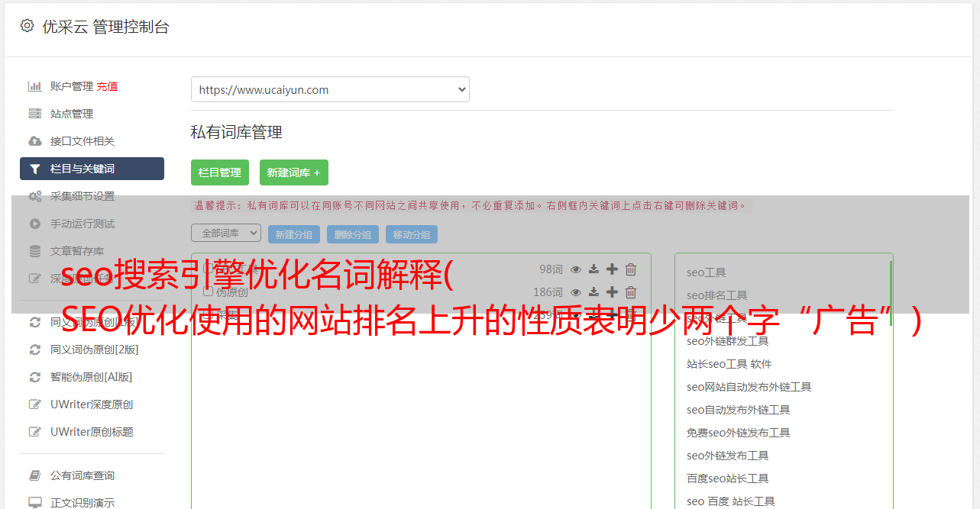View the 伪原创 library using its eye icon
Viewport: 980px width, 509px height.
[x=576, y=292]
